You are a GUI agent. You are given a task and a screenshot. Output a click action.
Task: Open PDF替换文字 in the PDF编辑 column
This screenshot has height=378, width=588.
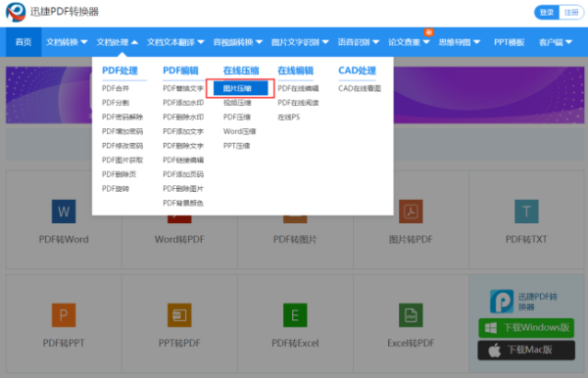[183, 88]
